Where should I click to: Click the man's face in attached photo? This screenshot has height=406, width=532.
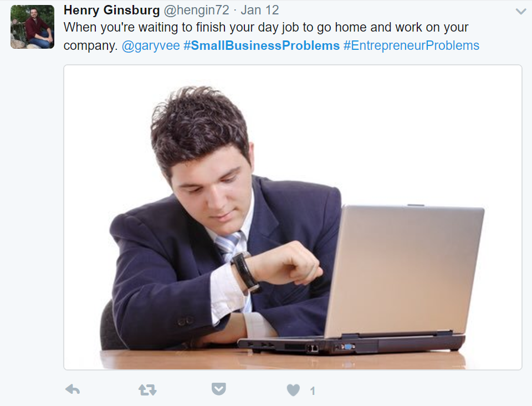point(212,195)
